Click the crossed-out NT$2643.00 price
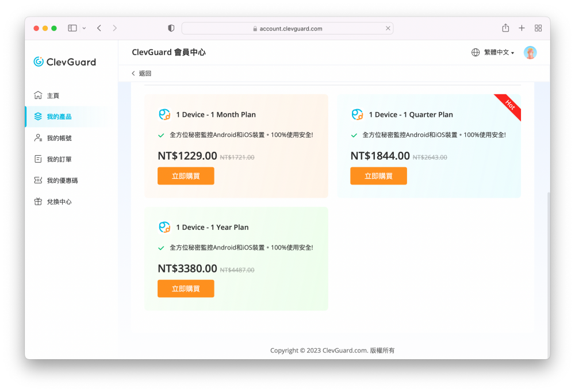Screen dimensions: 575x392 [x=430, y=157]
